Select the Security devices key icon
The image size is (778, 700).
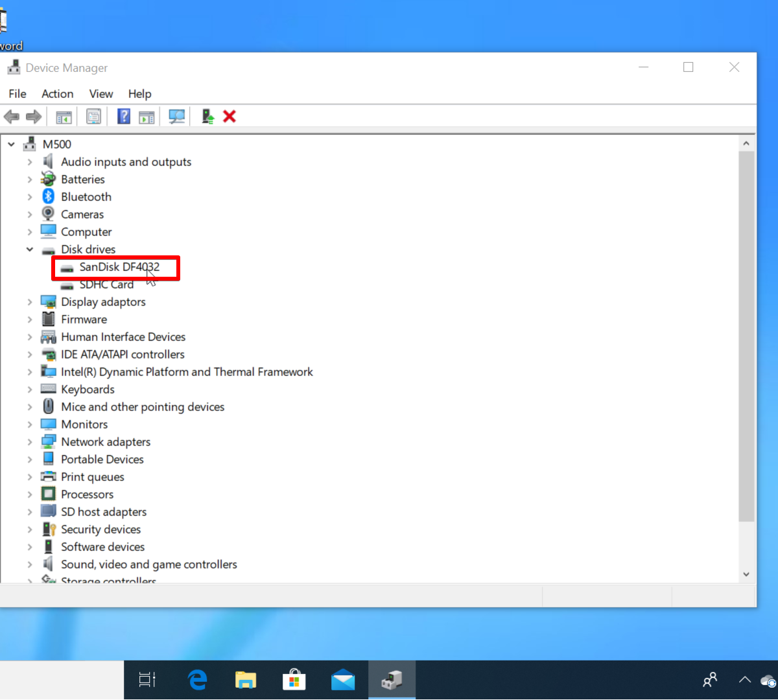point(49,529)
